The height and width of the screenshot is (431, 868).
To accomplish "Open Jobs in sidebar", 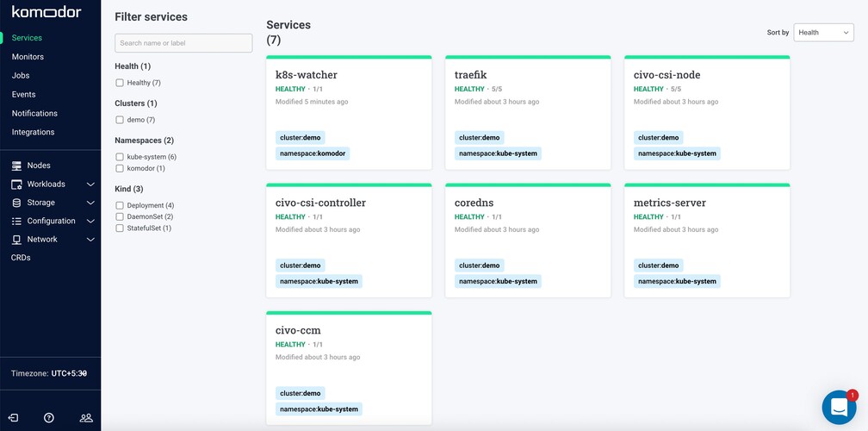I will click(21, 75).
